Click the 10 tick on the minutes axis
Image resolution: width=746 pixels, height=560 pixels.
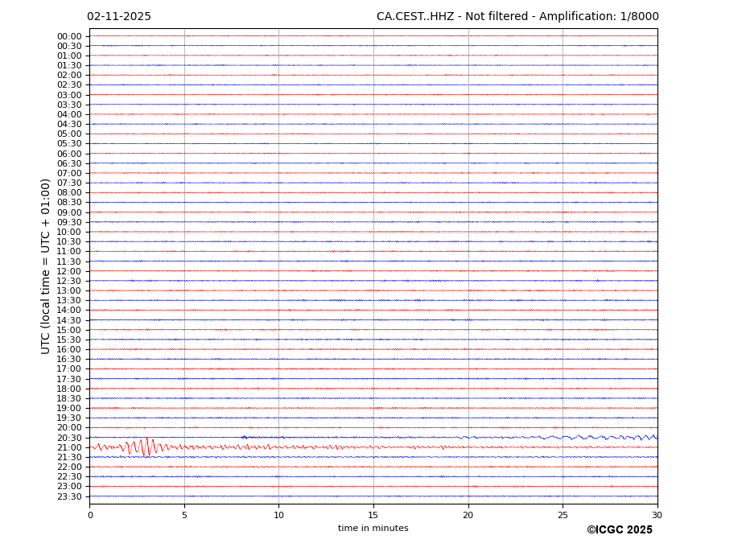coord(278,515)
